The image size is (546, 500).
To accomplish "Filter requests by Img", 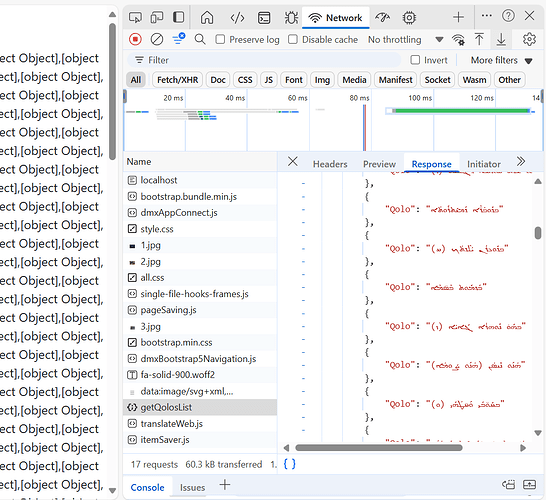I will pos(322,80).
